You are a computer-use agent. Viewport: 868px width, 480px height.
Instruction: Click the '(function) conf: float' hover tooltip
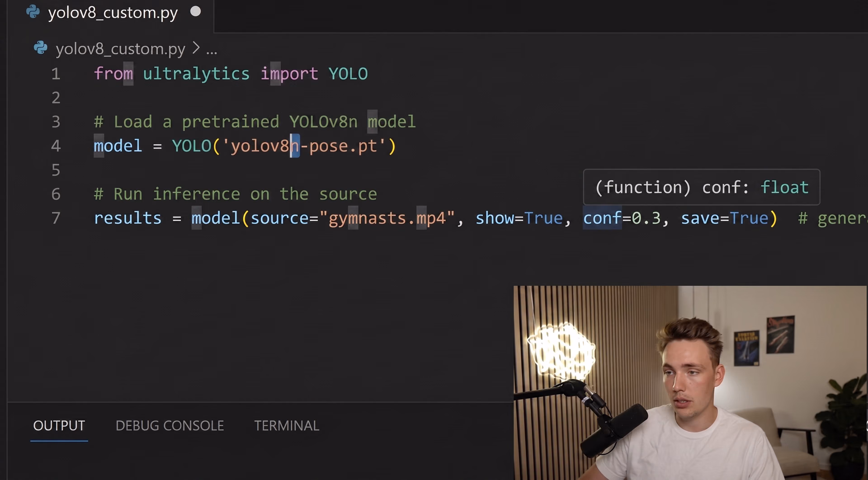[x=702, y=187]
